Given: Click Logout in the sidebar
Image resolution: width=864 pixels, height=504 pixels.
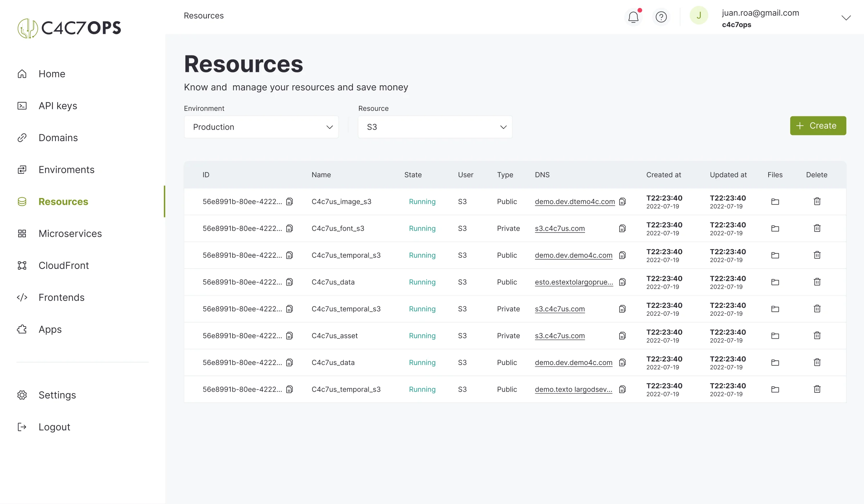Looking at the screenshot, I should (x=54, y=427).
